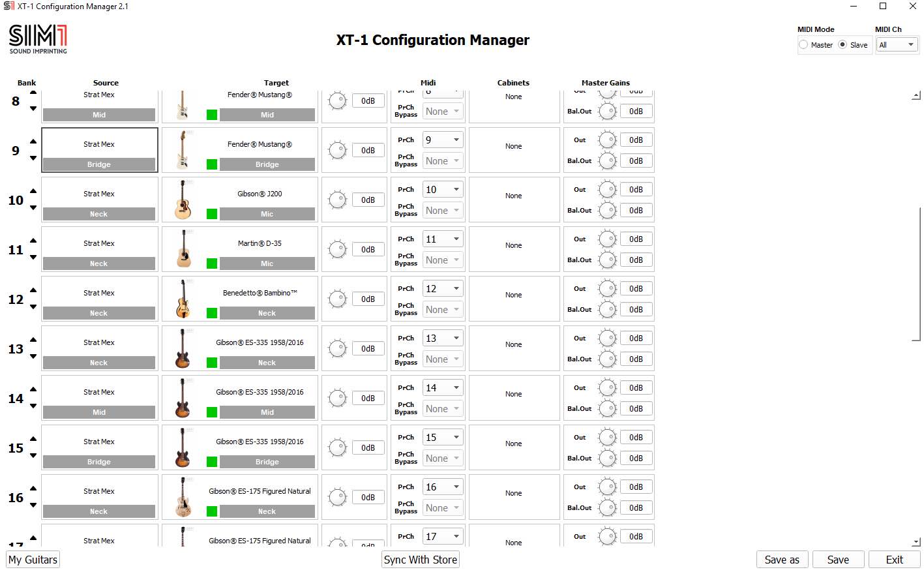
Task: Open PrCh Bypass dropdown in bank 11
Action: pos(443,260)
